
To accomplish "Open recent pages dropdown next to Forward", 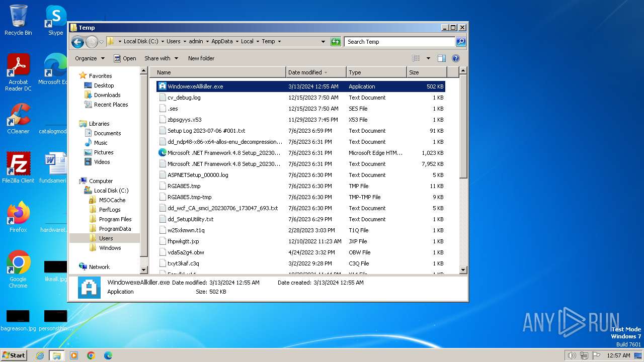I will (x=101, y=42).
